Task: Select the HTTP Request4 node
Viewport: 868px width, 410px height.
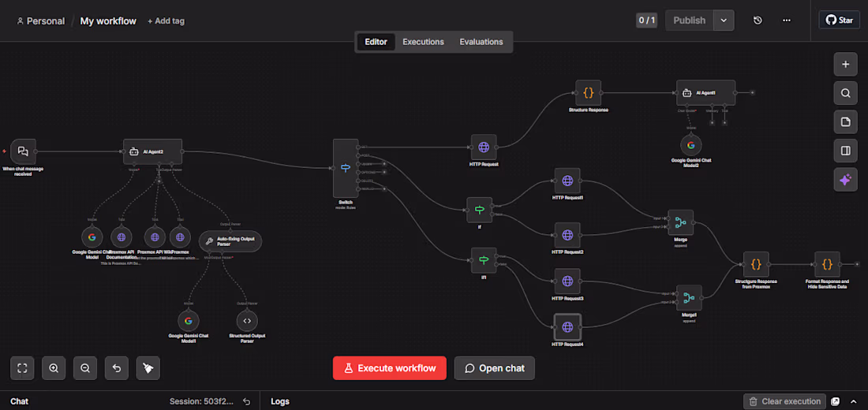Action: click(567, 327)
